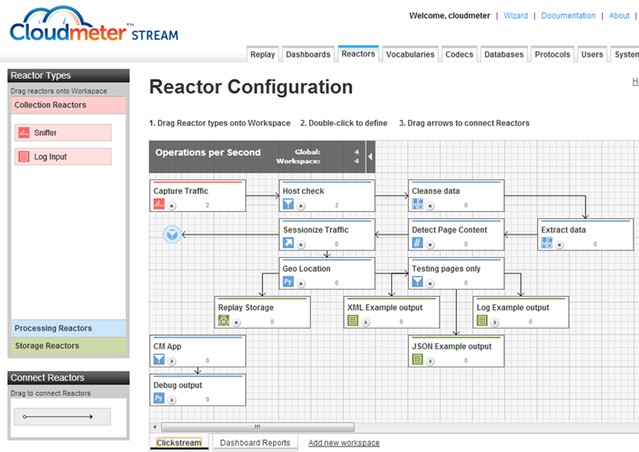Toggle the Testing pages only stop control

[x=430, y=284]
